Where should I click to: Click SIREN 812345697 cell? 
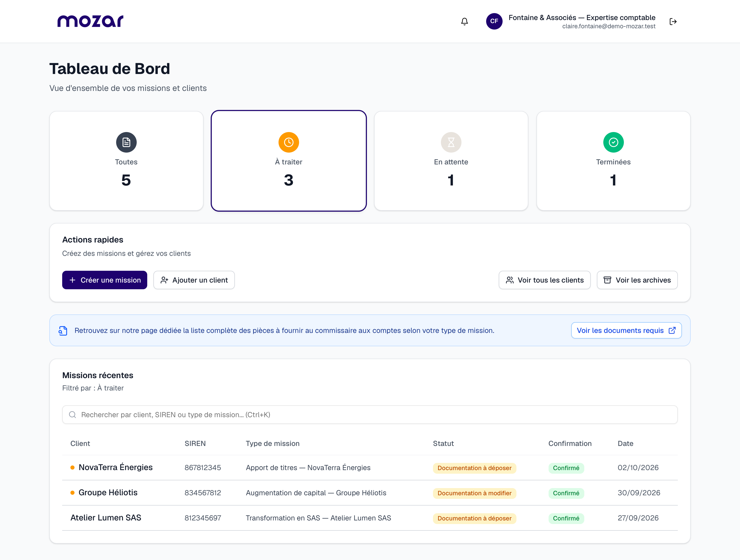203,518
